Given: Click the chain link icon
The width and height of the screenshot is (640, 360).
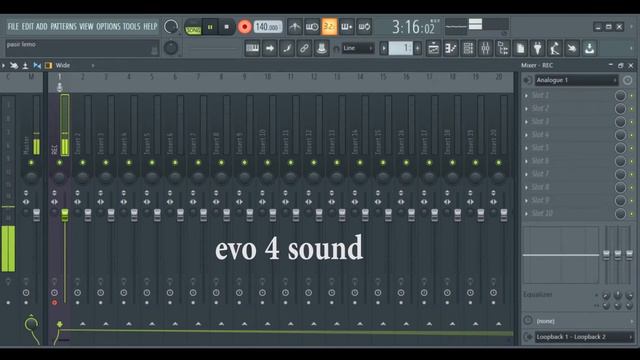Looking at the screenshot, I should 304,48.
